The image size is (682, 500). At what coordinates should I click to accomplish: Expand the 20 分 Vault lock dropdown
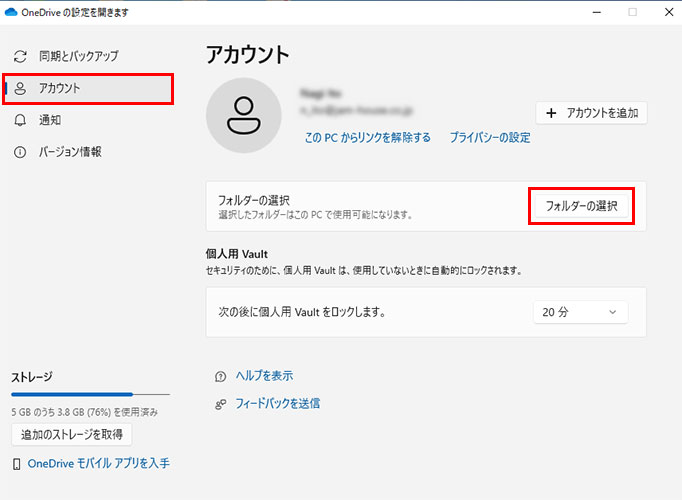click(x=580, y=312)
